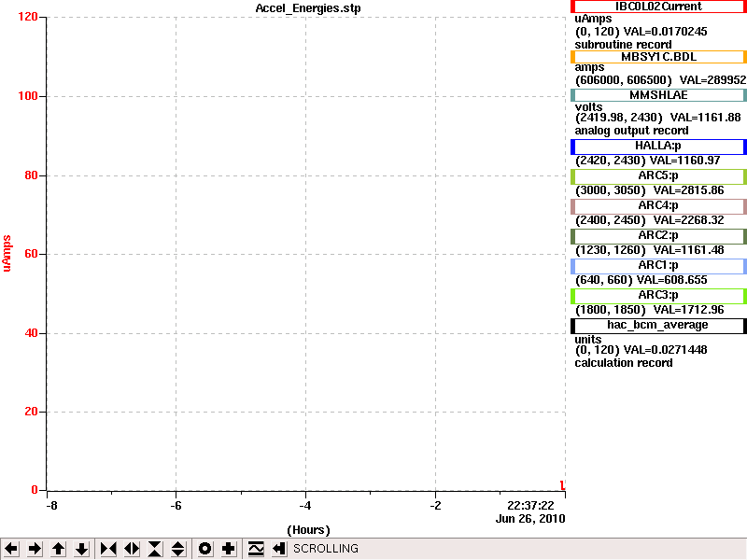Image resolution: width=747 pixels, height=560 pixels.
Task: Pan the graph right with the right arrow
Action: (x=35, y=549)
